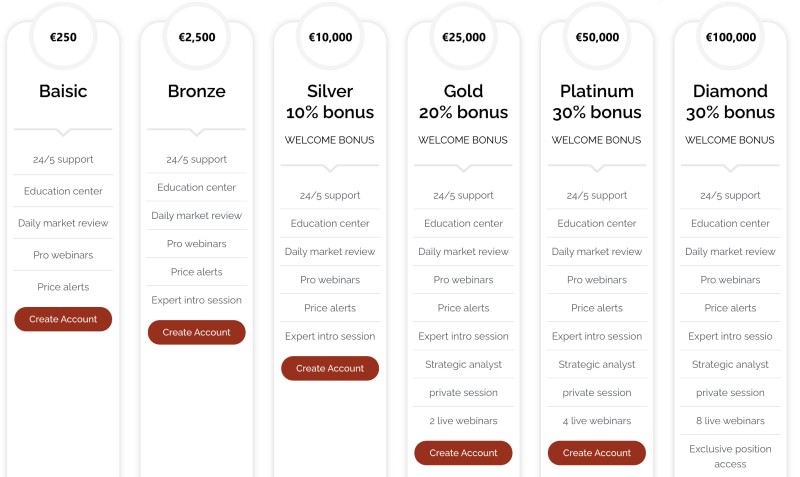The width and height of the screenshot is (800, 477).
Task: Select the €50,000 price circle
Action: click(x=597, y=37)
